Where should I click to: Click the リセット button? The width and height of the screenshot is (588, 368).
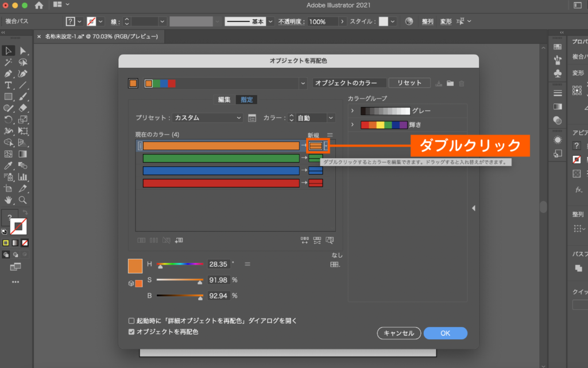click(409, 82)
